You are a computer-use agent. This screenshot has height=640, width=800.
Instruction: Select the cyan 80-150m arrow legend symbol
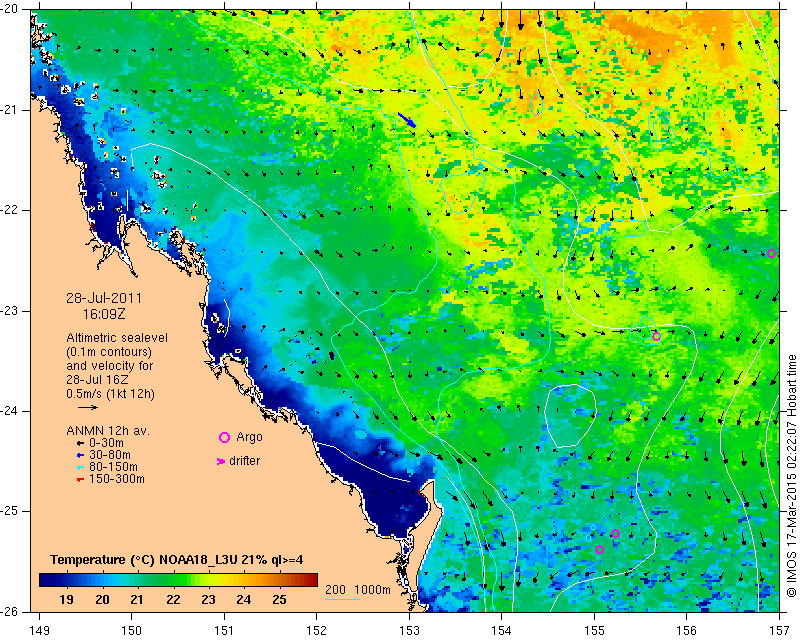coord(80,467)
